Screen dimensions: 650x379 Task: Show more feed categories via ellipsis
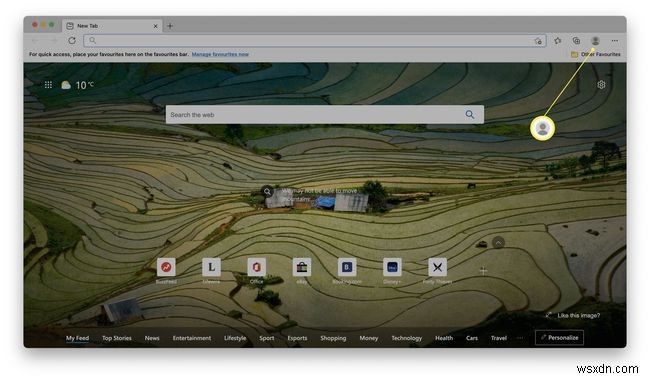coord(520,338)
